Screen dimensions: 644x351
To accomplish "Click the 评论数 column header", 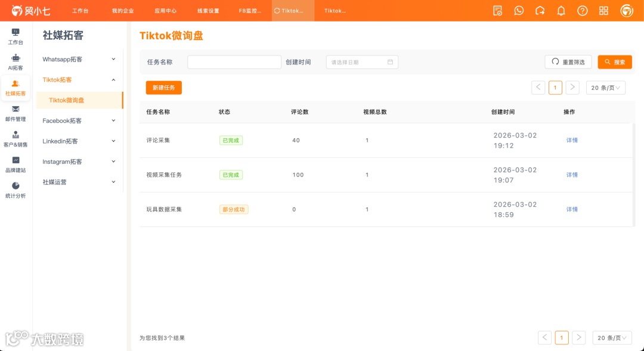I will tap(299, 111).
